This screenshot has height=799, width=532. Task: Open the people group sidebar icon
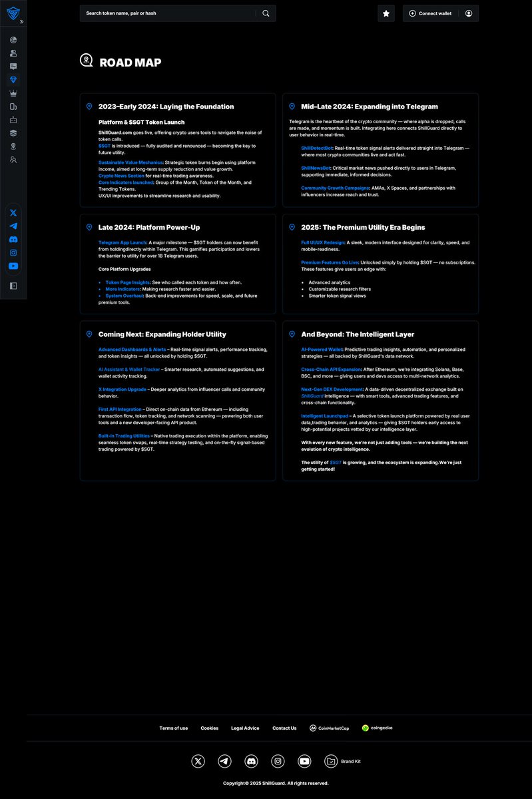(x=13, y=160)
